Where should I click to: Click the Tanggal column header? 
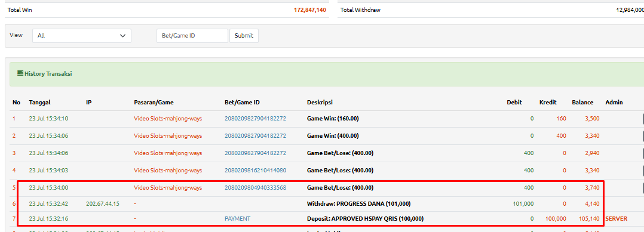(40, 103)
